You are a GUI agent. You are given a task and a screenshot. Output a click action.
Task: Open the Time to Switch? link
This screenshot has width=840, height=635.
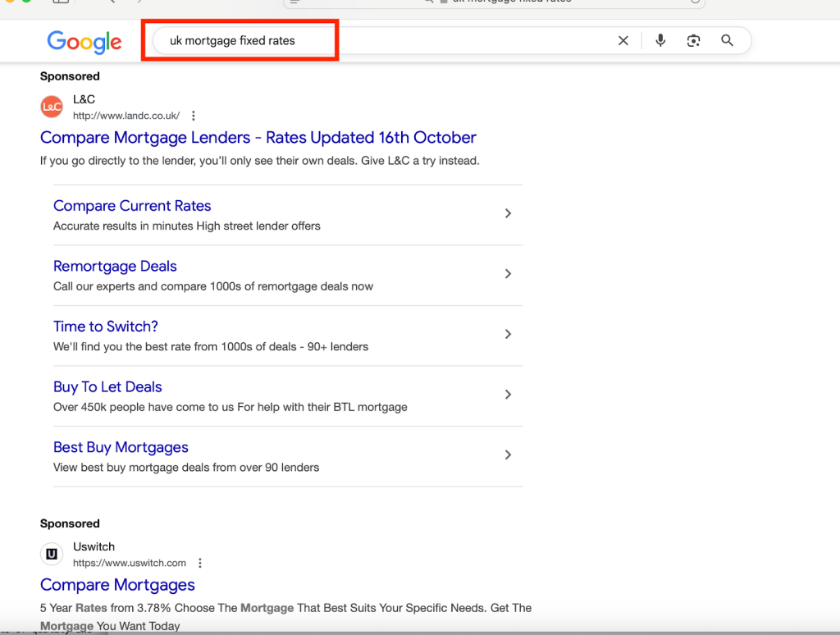pos(106,327)
